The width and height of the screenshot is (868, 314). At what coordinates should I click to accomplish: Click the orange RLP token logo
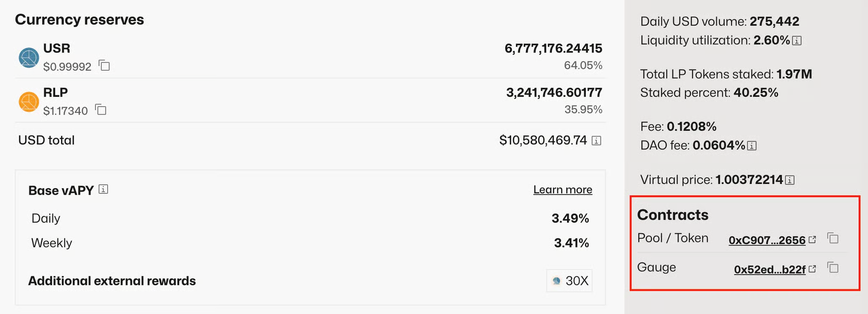(29, 102)
